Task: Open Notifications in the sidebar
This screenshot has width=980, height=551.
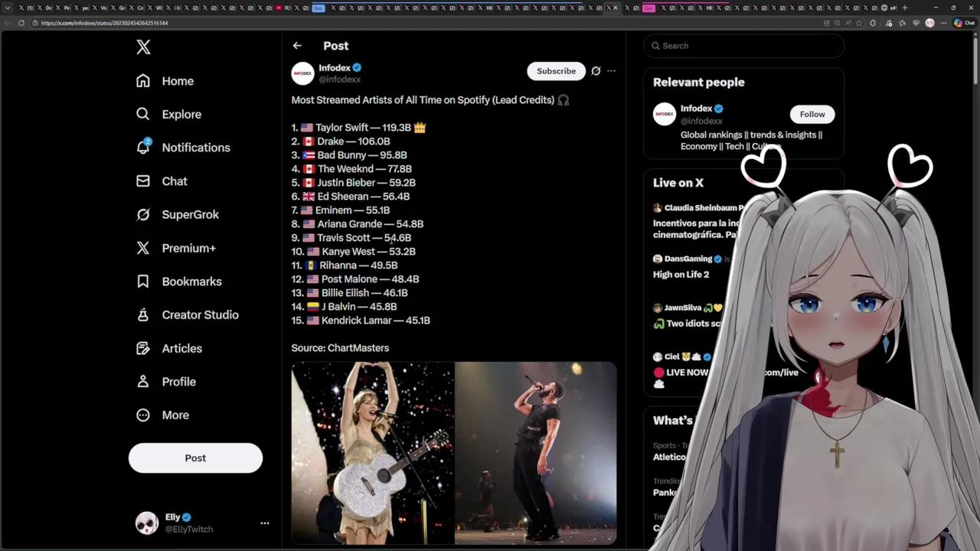Action: (182, 148)
